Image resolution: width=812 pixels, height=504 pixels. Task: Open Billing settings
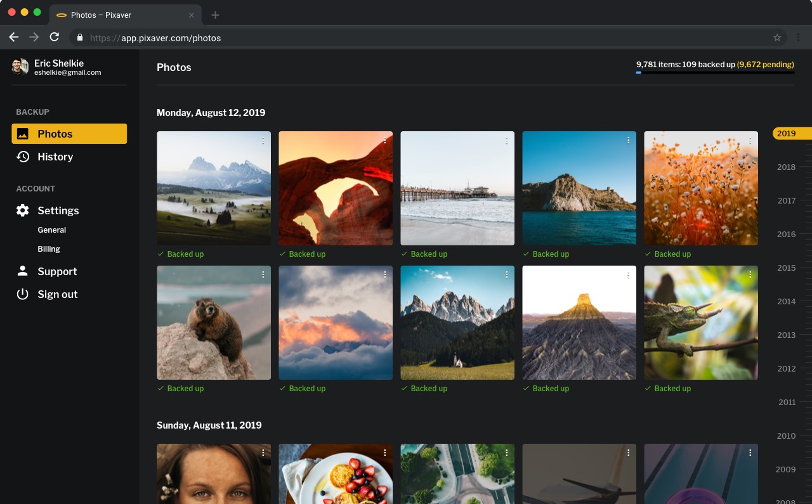[49, 249]
